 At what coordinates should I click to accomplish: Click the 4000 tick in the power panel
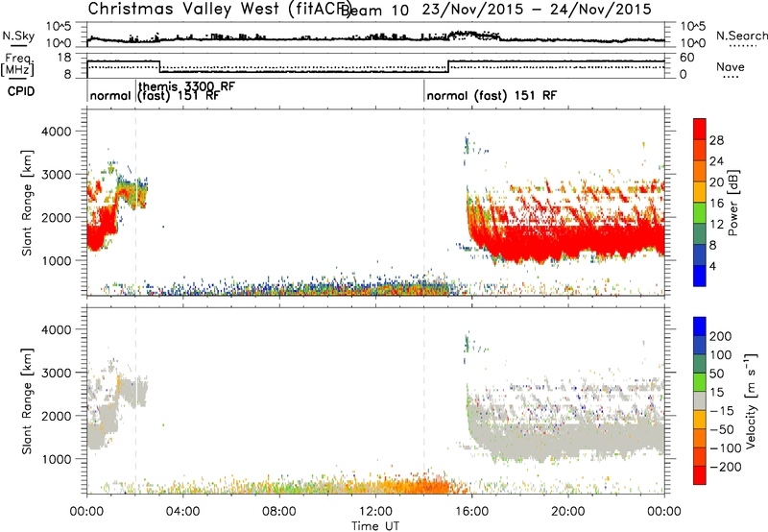click(56, 132)
